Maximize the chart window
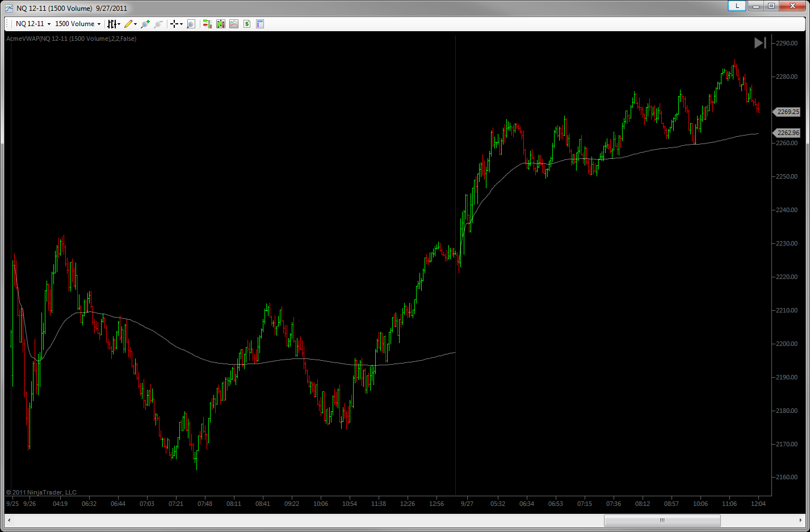This screenshot has width=810, height=532. (x=771, y=6)
